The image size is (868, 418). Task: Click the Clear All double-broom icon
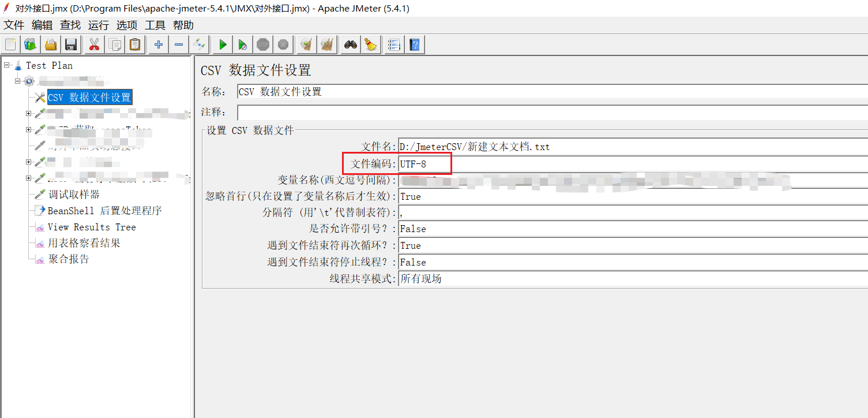point(328,44)
